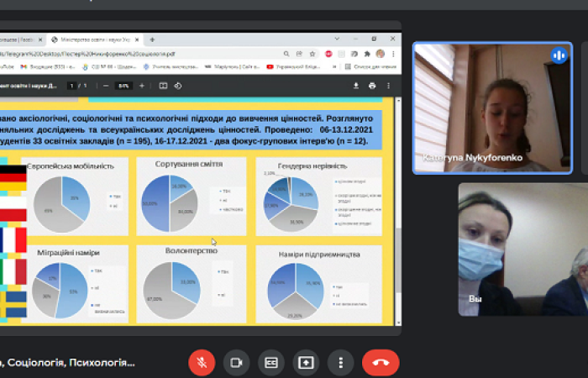Screen dimensions: 588x378
Task: Toggle the camera on or off
Action: pyautogui.click(x=236, y=363)
